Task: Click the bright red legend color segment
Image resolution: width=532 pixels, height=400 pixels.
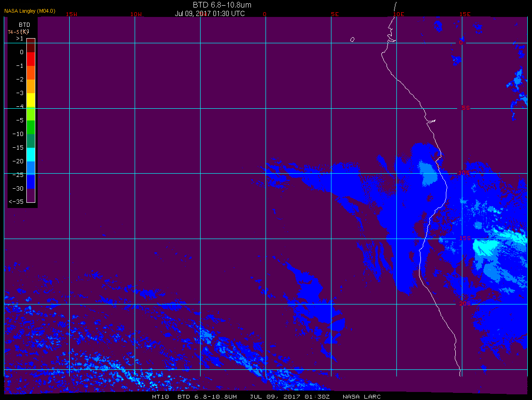Action: click(31, 59)
